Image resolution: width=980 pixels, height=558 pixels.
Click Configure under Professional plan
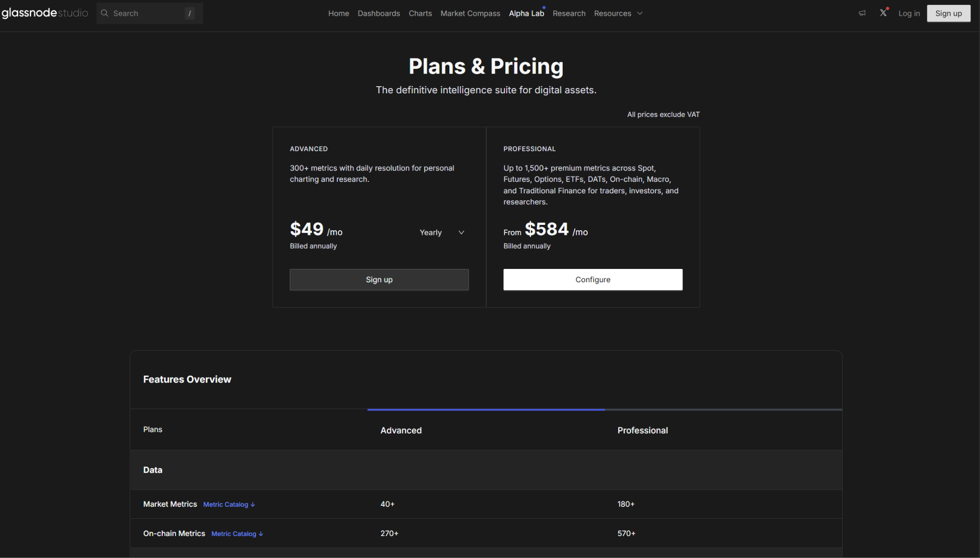click(593, 279)
